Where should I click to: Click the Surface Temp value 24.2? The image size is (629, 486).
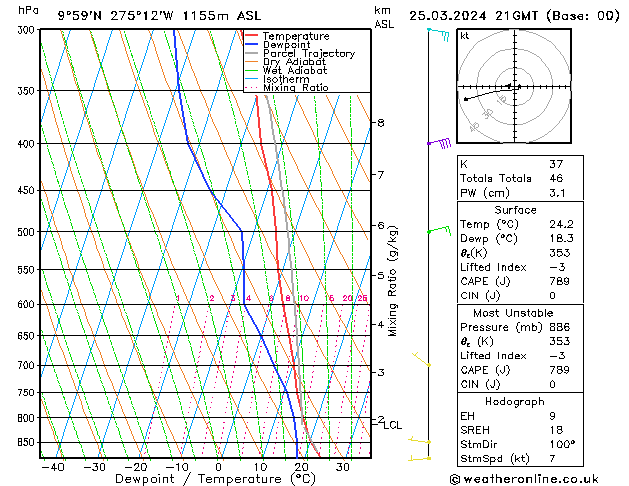pos(562,224)
